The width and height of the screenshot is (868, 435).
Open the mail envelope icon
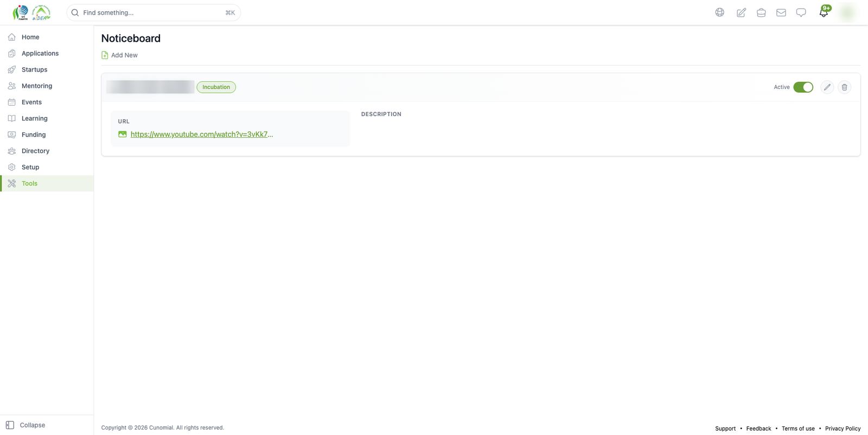point(781,12)
